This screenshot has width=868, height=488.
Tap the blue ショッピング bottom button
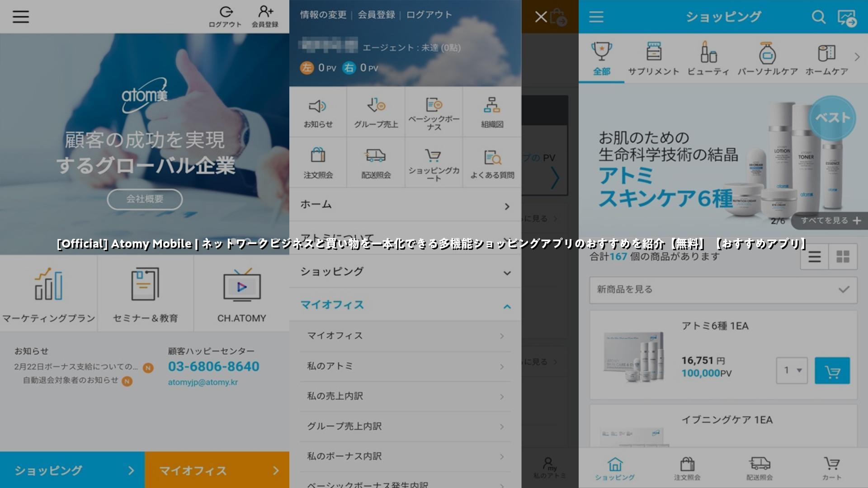[x=72, y=470]
